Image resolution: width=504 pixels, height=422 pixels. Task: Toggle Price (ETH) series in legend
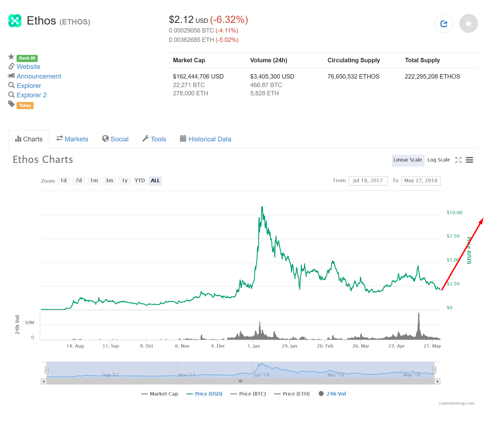[292, 394]
